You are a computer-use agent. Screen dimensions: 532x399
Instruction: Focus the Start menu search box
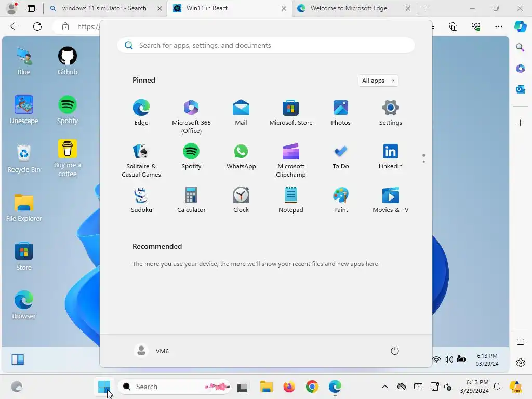[x=266, y=46]
